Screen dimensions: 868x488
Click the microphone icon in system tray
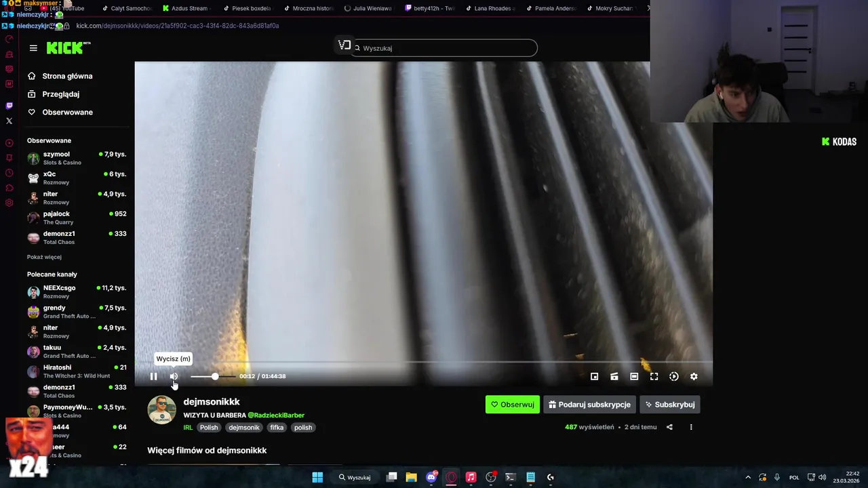[777, 477]
